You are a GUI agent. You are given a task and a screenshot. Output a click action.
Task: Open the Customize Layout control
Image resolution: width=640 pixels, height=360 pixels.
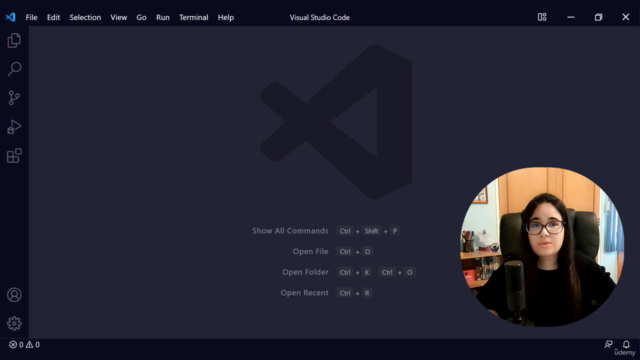tap(542, 17)
